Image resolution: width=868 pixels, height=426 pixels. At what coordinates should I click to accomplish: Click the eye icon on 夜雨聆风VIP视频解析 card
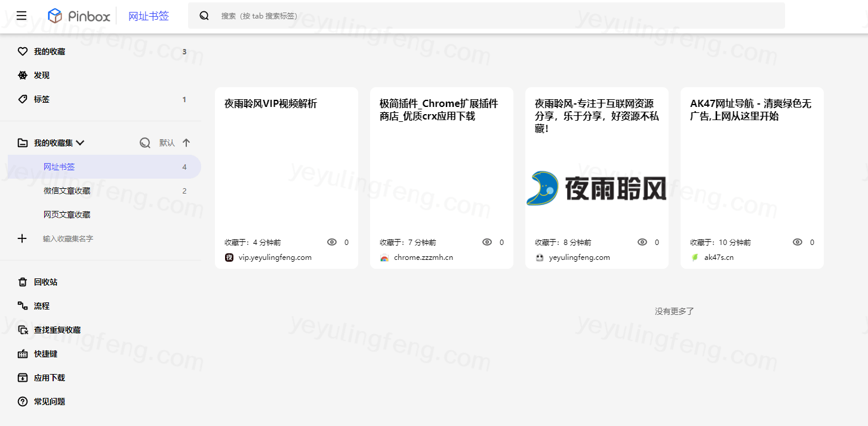pyautogui.click(x=332, y=242)
